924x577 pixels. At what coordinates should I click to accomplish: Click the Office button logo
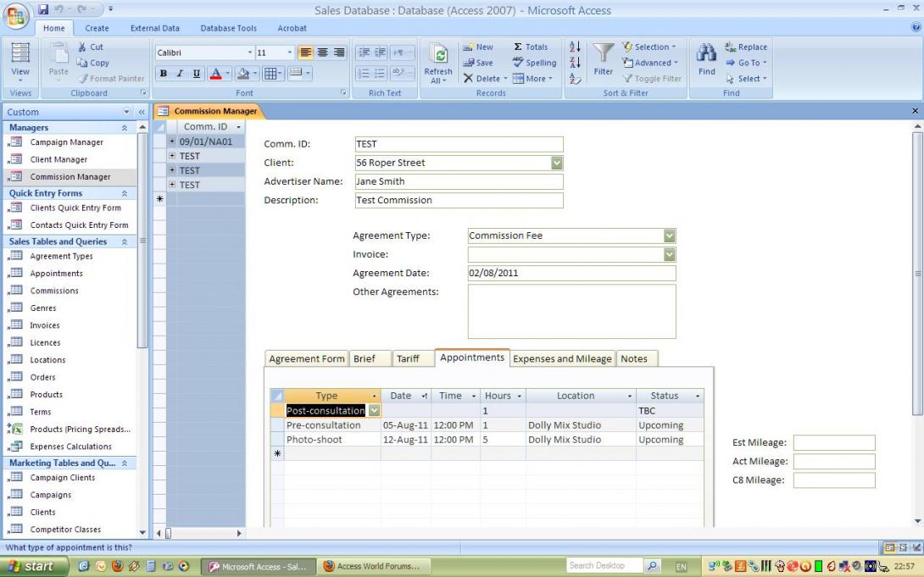(16, 15)
